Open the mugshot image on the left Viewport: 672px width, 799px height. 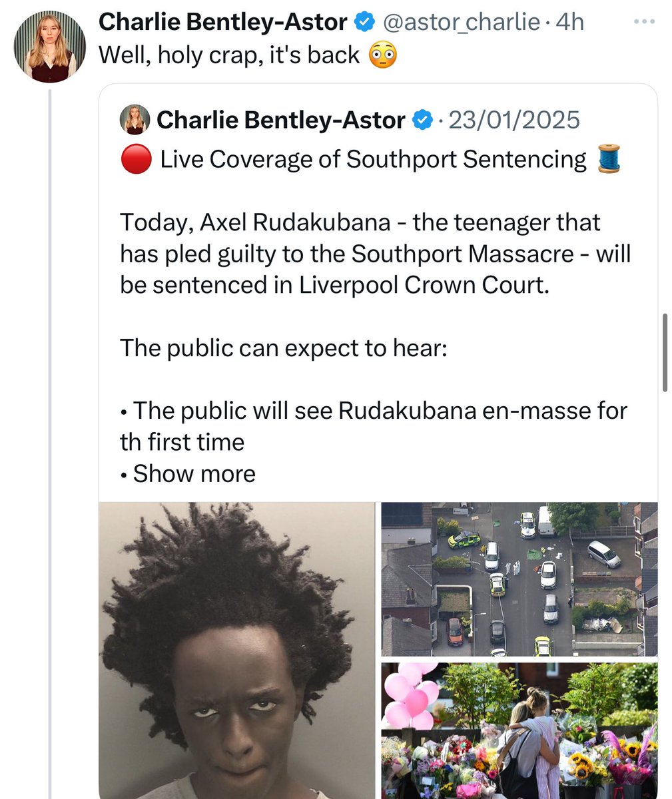pos(236,651)
